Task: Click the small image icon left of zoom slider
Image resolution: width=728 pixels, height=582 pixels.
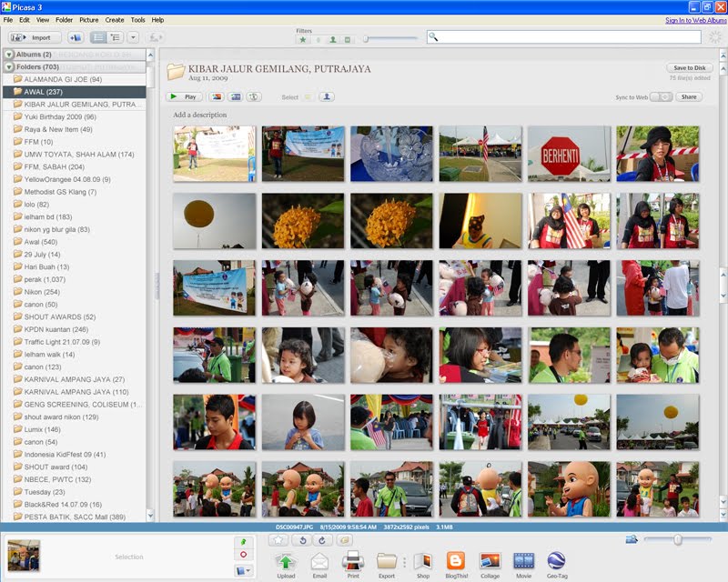Action: click(632, 539)
